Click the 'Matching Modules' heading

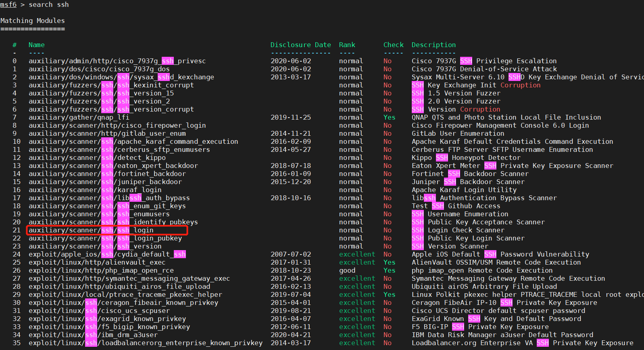[33, 21]
